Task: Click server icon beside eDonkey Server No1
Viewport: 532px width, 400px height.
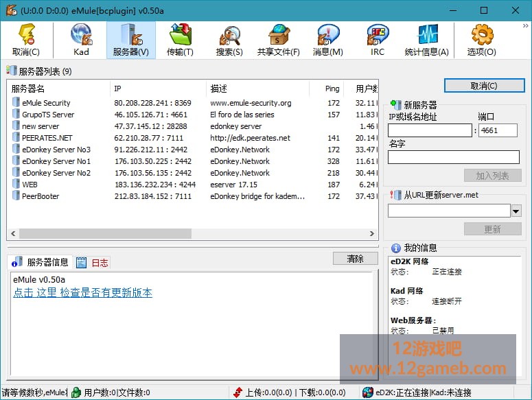Action: click(16, 161)
